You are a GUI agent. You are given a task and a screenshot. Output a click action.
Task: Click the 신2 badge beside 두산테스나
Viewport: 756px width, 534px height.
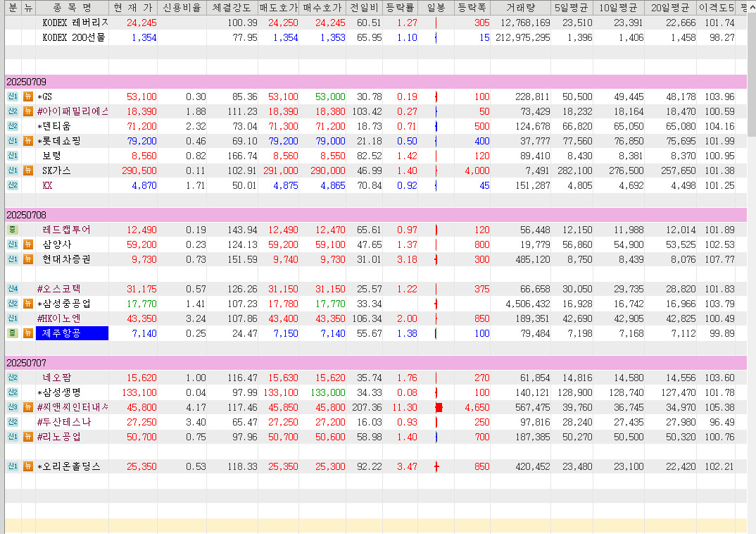13,422
